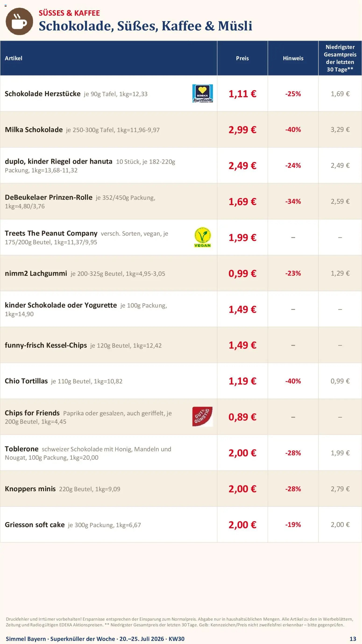Click the 0,89 € Chips for Friends price
The height and width of the screenshot is (644, 362).
242,417
